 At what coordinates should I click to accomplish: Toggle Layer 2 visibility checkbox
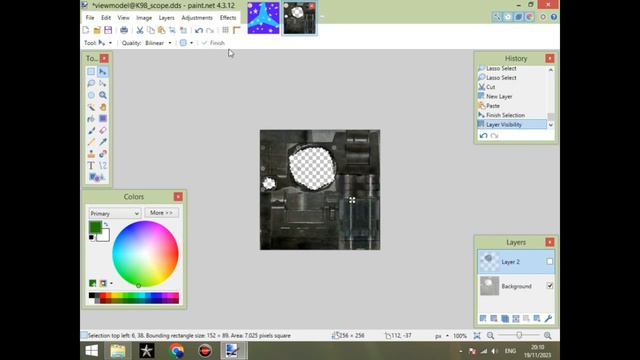pyautogui.click(x=550, y=262)
